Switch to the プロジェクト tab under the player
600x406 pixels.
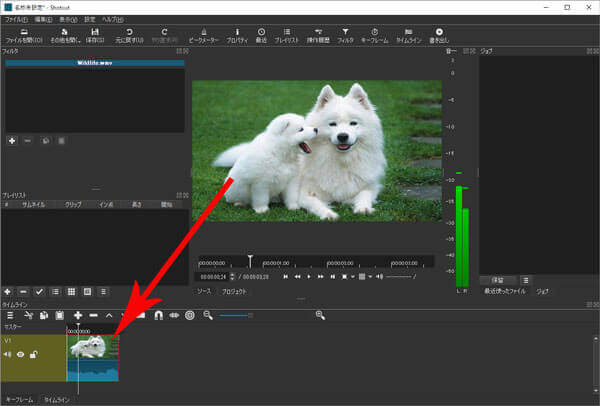(234, 291)
